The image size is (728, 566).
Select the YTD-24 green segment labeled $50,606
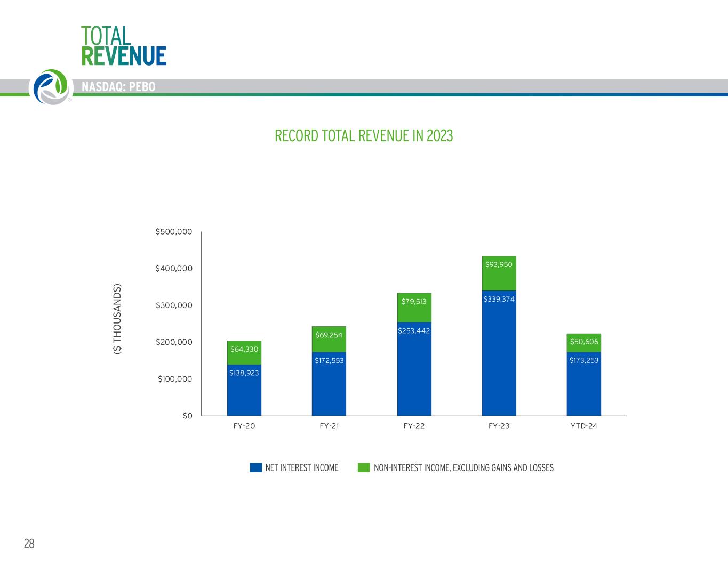[x=583, y=343]
